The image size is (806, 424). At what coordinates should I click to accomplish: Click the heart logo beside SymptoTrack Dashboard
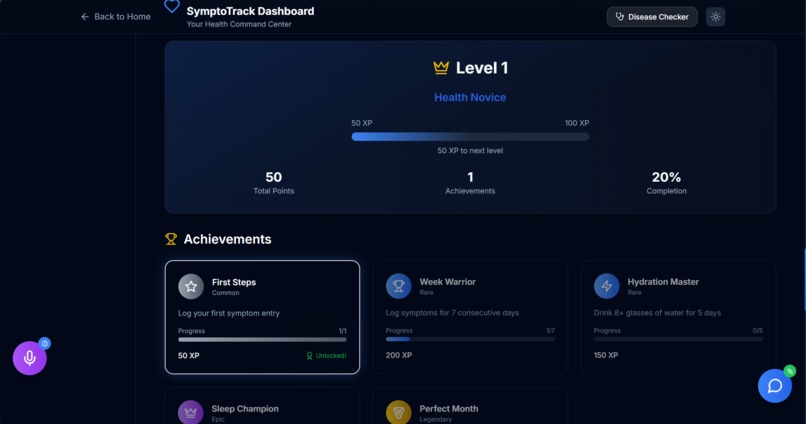tap(172, 6)
